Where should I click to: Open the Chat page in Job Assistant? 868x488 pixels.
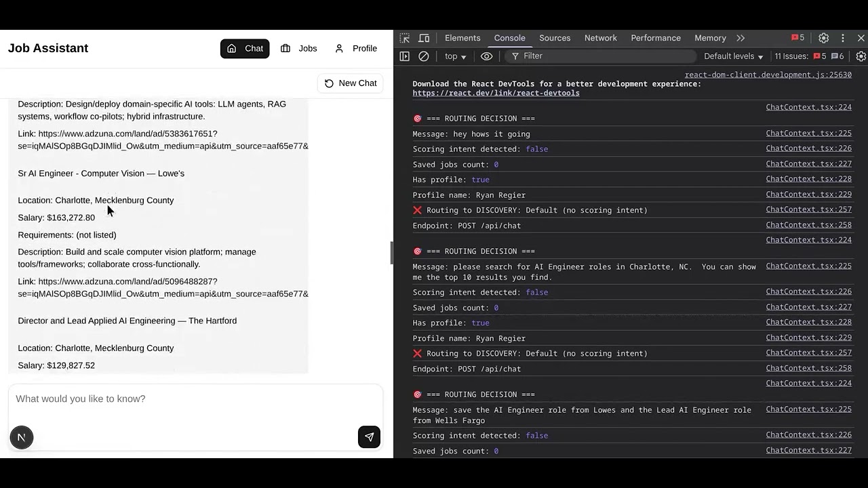[x=245, y=48]
